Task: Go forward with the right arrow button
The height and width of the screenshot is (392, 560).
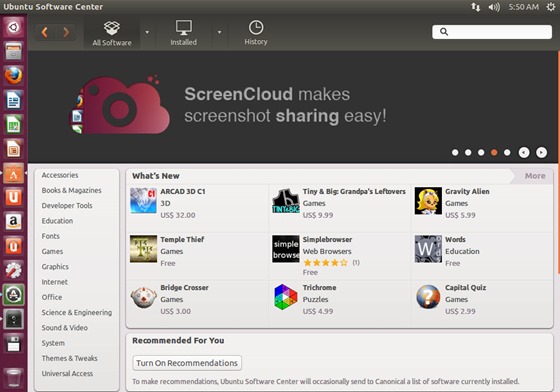Action: [x=66, y=32]
